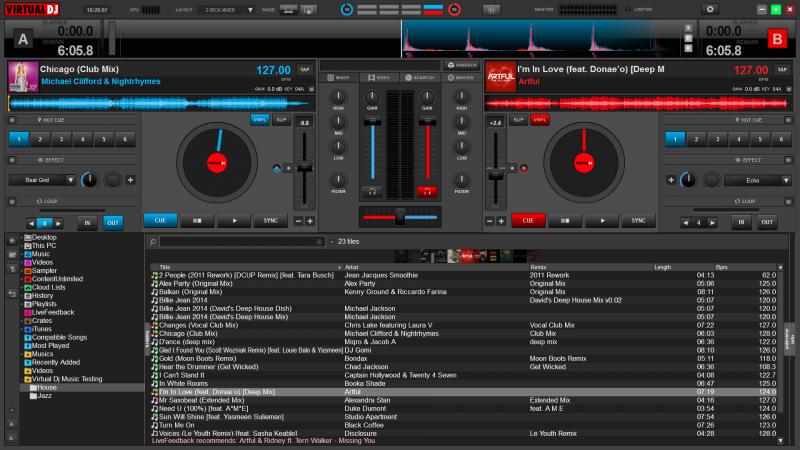Set loop IN point on deck A
Viewport: 800px width, 450px height.
[x=87, y=223]
